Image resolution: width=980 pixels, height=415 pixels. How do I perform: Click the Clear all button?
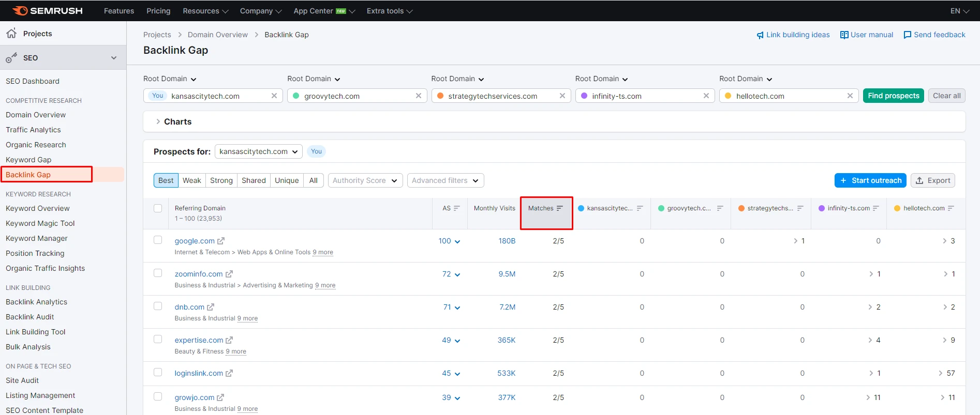pyautogui.click(x=946, y=96)
